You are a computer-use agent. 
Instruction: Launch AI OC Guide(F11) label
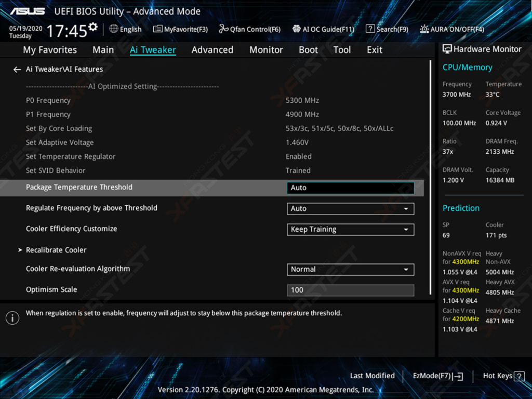point(328,29)
